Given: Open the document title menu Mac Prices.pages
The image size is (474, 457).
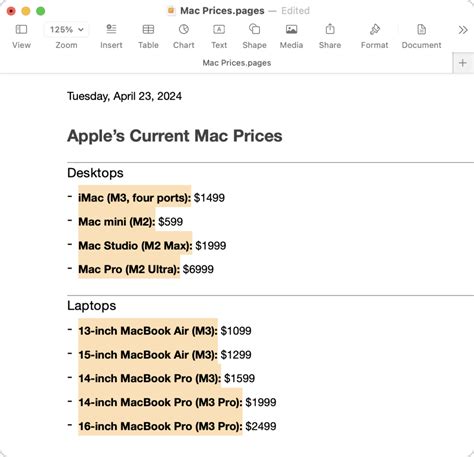Looking at the screenshot, I should (222, 11).
